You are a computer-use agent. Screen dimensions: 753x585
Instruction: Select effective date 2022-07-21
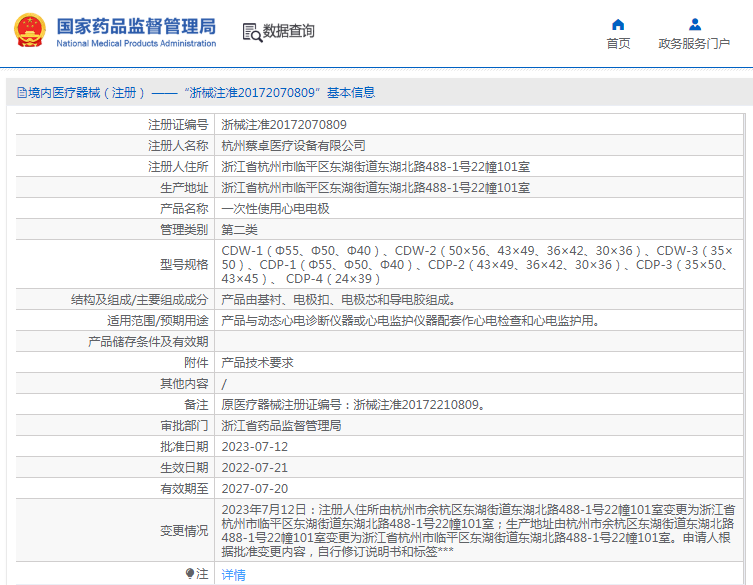[x=255, y=468]
